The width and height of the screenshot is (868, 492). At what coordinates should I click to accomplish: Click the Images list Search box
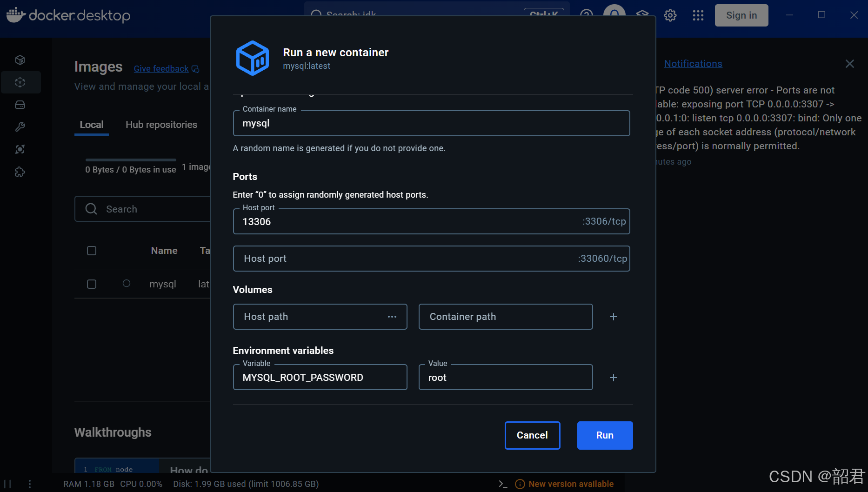tap(142, 209)
